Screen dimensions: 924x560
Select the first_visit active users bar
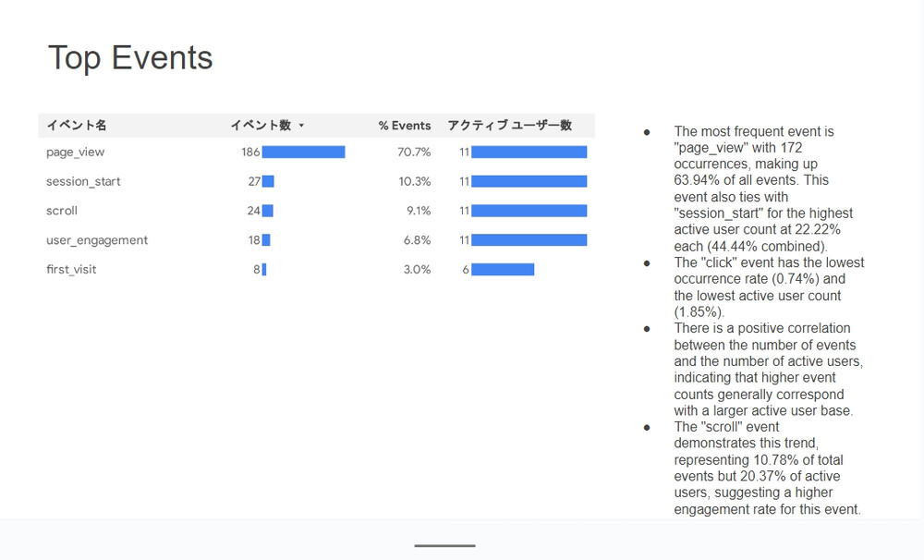point(503,270)
